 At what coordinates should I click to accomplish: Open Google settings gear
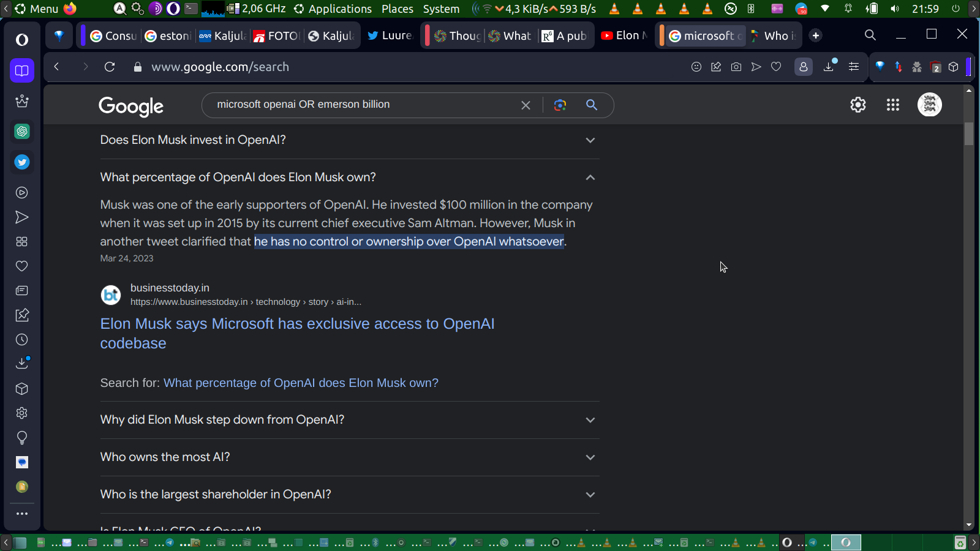(858, 105)
